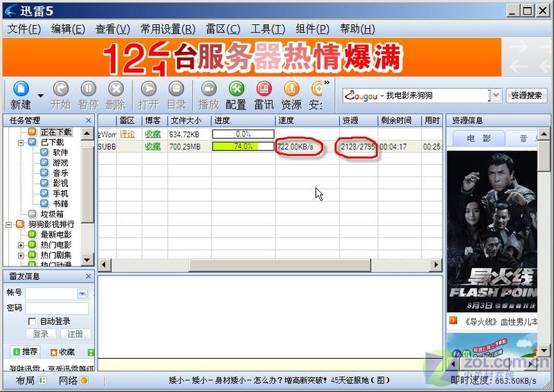Image resolution: width=554 pixels, height=392 pixels.
Task: Collapse the 已下载 tree node
Action: pos(21,143)
